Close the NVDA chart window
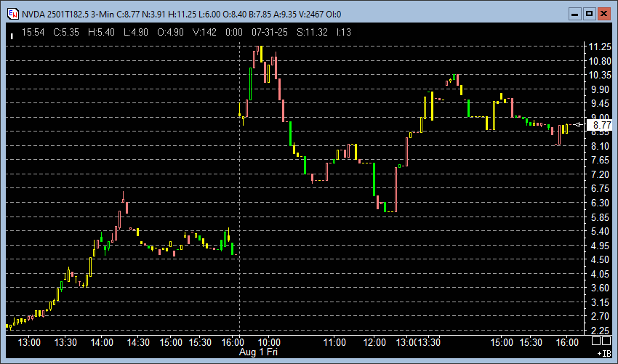The image size is (618, 364). 603,15
